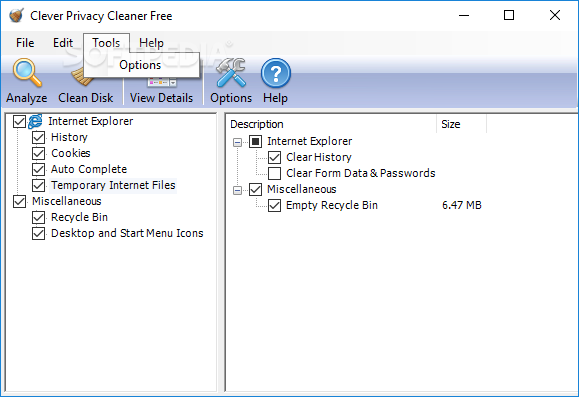The height and width of the screenshot is (397, 579).
Task: Click the View Details toolbar button
Action: [x=161, y=90]
